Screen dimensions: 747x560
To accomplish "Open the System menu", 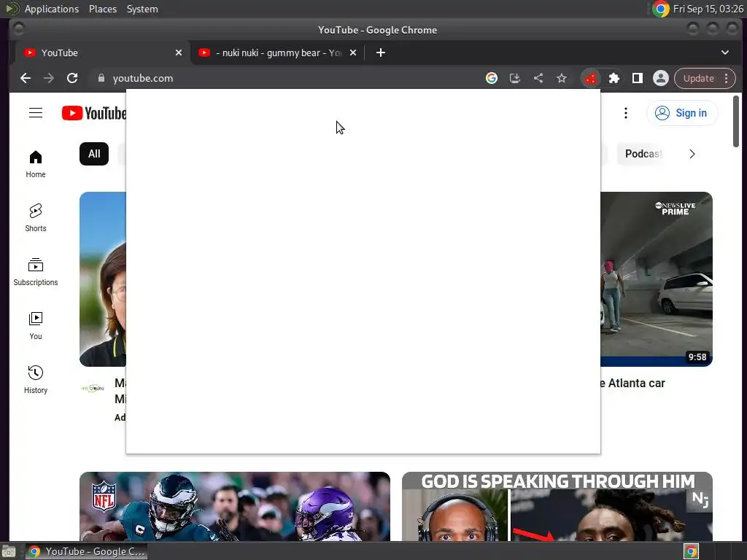I will 142,9.
